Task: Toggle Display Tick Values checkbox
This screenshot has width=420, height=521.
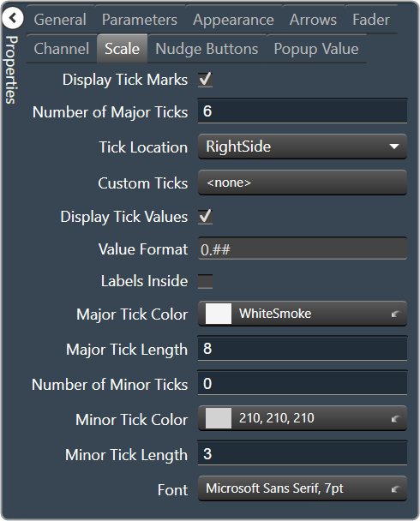Action: [205, 217]
